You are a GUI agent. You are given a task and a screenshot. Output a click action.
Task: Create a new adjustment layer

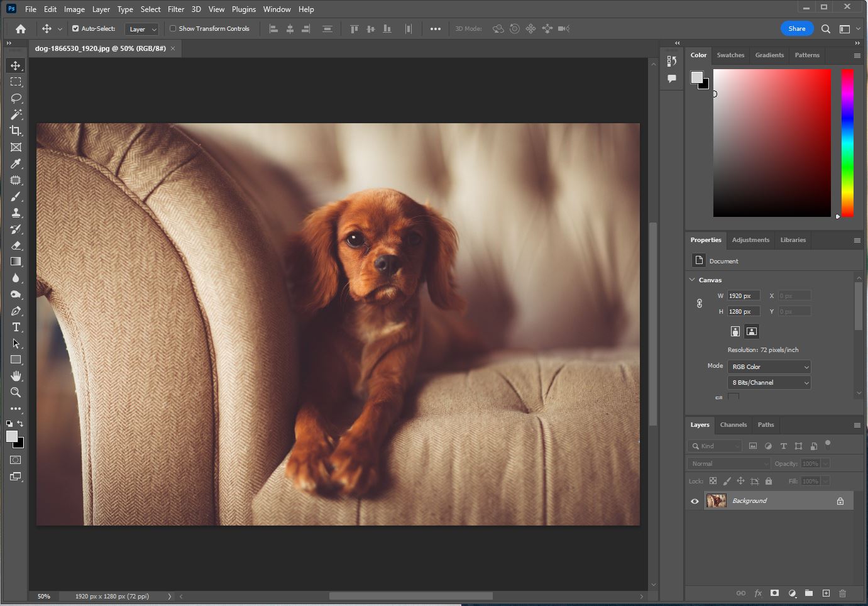(792, 593)
